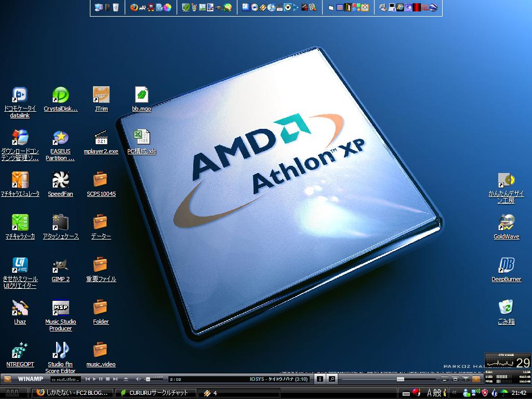The height and width of the screenshot is (399, 532).
Task: Open the CrystalDisk desktop shortcut
Action: tap(60, 99)
